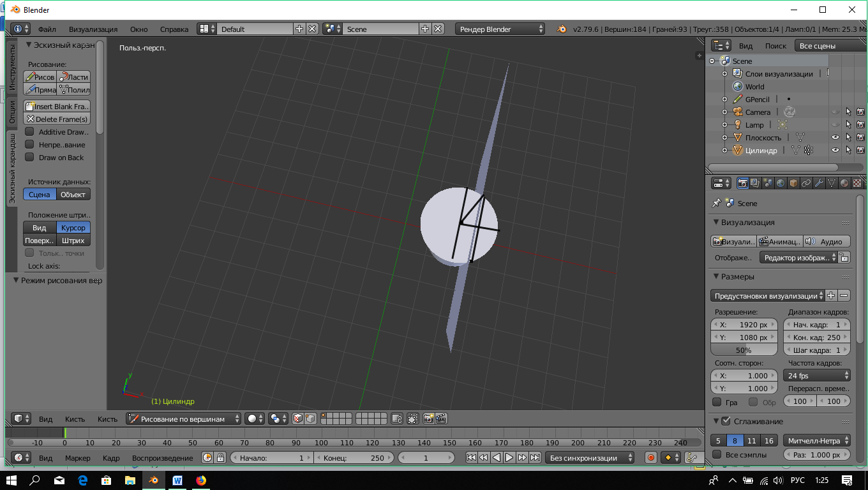Switch to the Инструменты sidebar tab
The image size is (868, 490).
12,68
